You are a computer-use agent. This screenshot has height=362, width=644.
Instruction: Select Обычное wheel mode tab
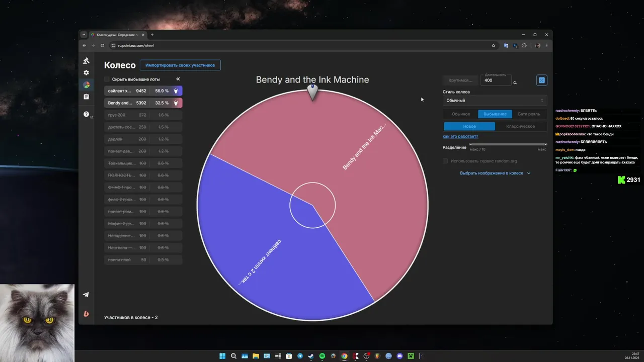tap(461, 114)
